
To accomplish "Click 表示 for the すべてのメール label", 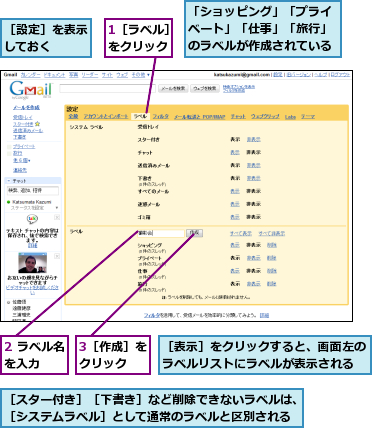I will [x=235, y=191].
